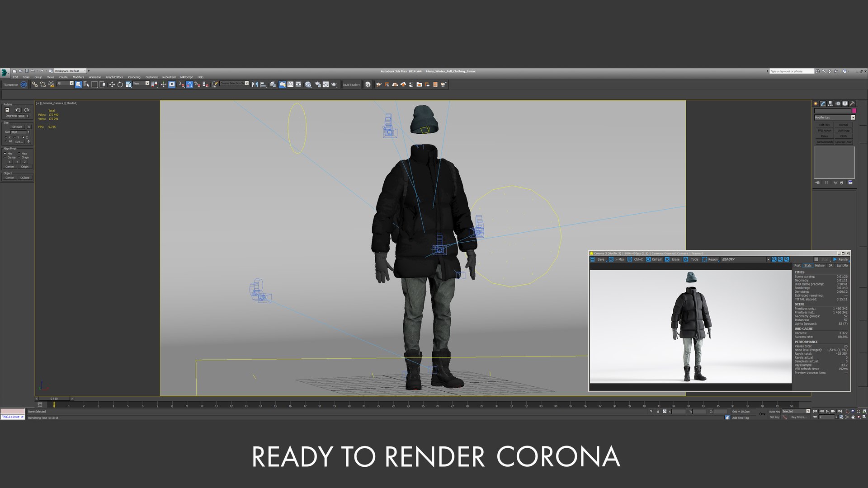Viewport: 868px width, 488px height.
Task: Zoom in within Corona frame buffer
Action: coord(774,259)
